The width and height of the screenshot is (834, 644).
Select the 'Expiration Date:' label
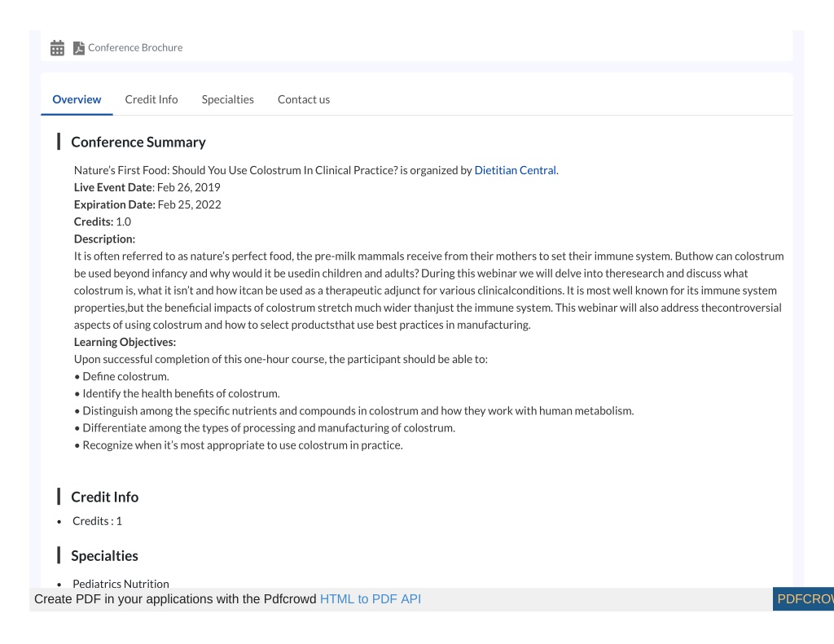(115, 204)
